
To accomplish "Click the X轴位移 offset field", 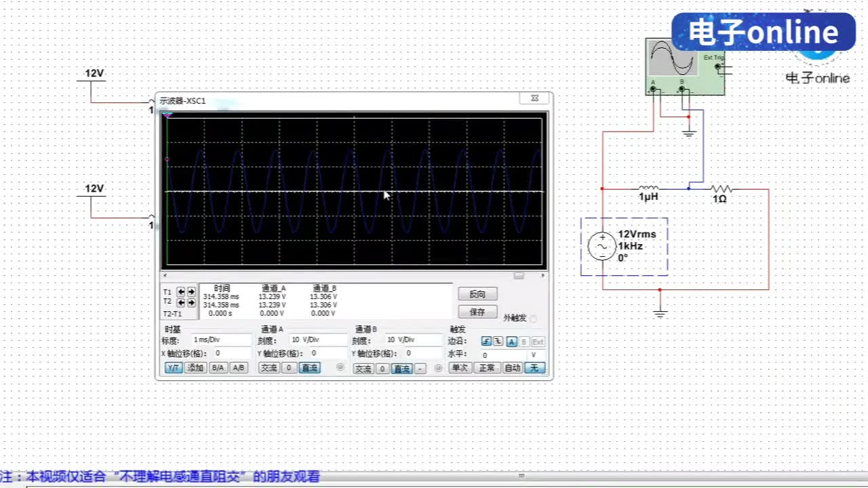I will point(231,353).
